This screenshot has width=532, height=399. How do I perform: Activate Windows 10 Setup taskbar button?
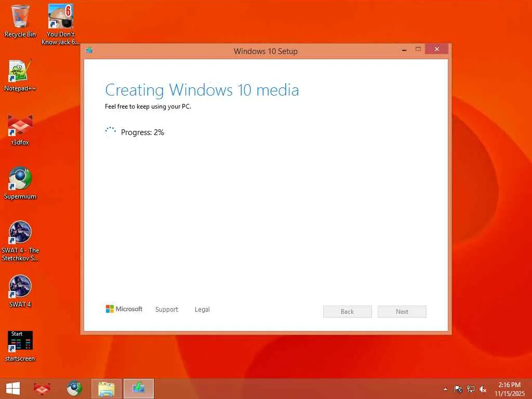[x=138, y=389]
